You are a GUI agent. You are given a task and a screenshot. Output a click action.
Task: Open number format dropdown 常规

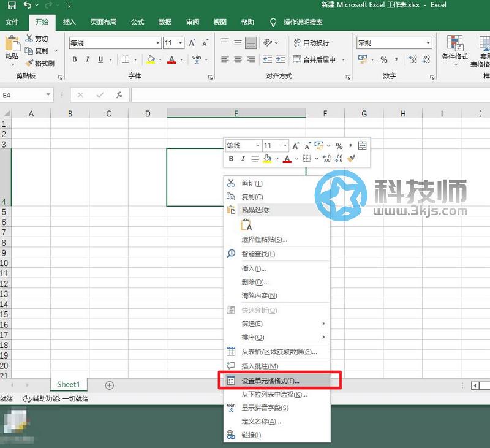pyautogui.click(x=428, y=43)
